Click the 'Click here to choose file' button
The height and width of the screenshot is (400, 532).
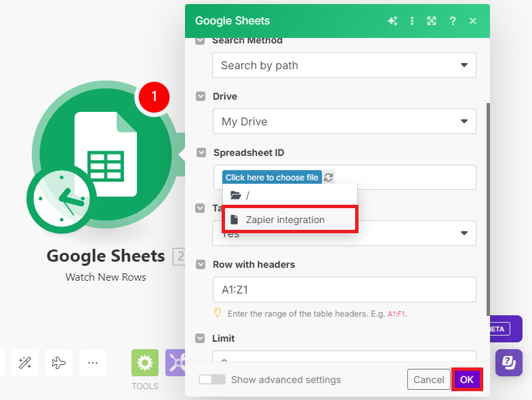coord(272,177)
